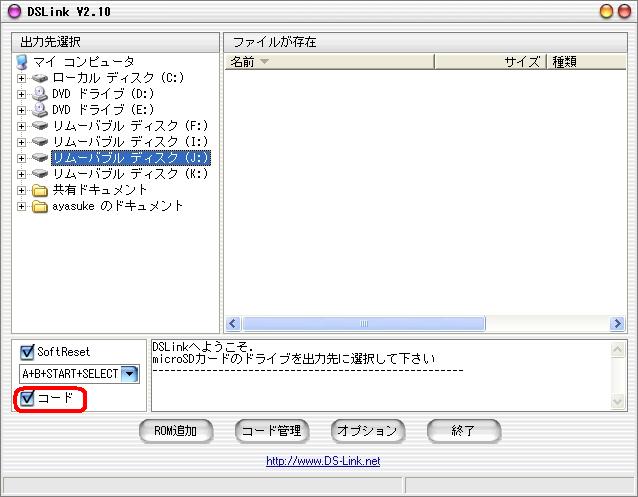The width and height of the screenshot is (638, 497).
Task: Click the log box scroll up arrow
Action: point(617,350)
